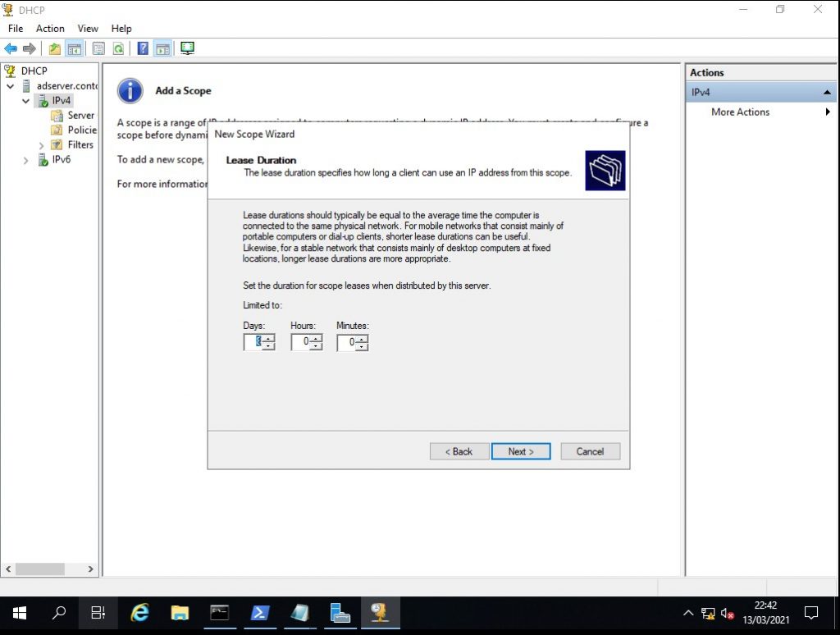The image size is (840, 635).
Task: Open the Action menu
Action: tap(50, 29)
